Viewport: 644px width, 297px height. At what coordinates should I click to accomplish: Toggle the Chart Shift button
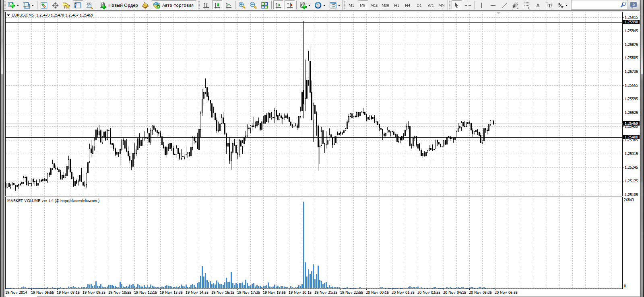tap(289, 5)
